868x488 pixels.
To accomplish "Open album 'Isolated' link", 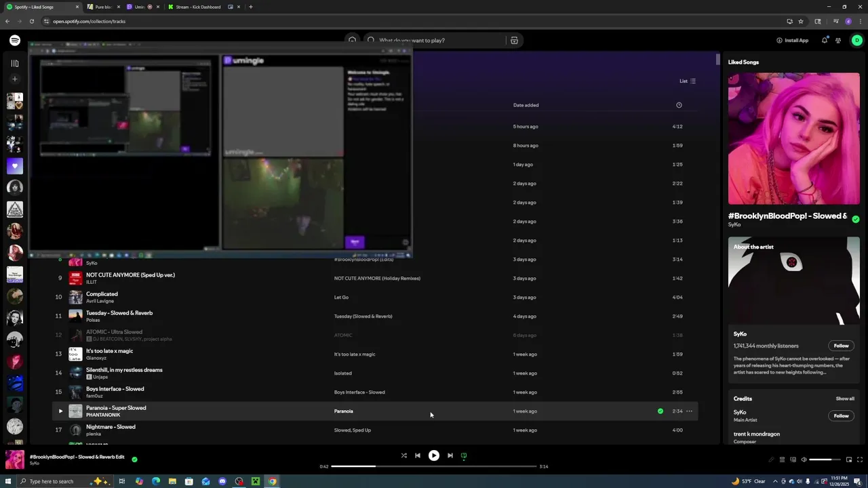I will (x=342, y=373).
